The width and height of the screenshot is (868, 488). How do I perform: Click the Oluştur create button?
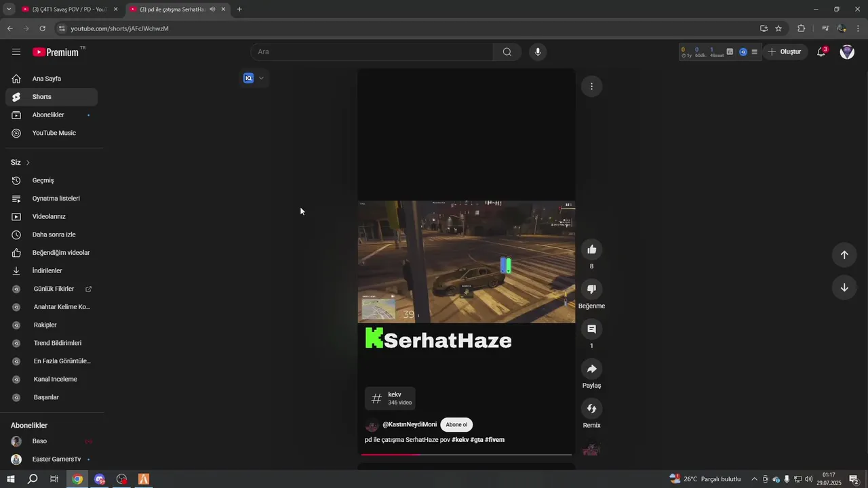[785, 52]
